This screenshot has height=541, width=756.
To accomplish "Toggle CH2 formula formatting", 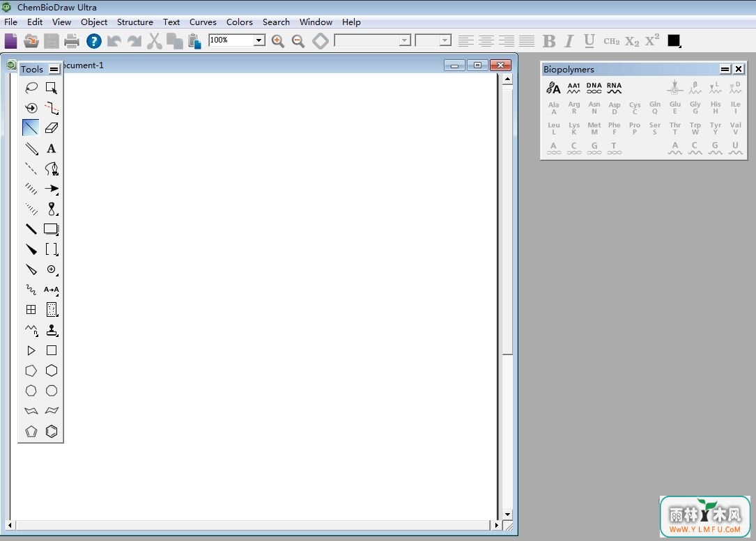I will pyautogui.click(x=611, y=41).
